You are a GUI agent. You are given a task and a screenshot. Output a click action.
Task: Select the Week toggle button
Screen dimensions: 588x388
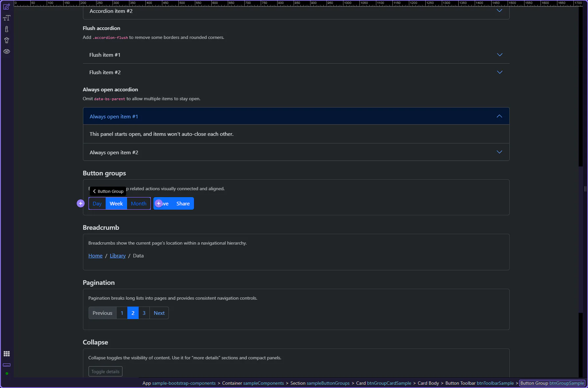tap(116, 204)
